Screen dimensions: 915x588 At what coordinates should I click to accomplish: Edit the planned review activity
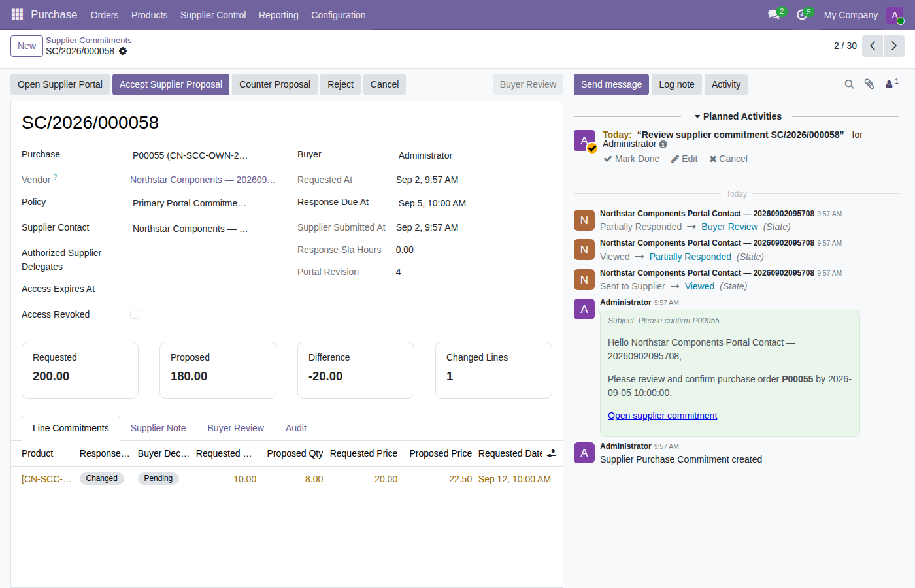(x=684, y=159)
